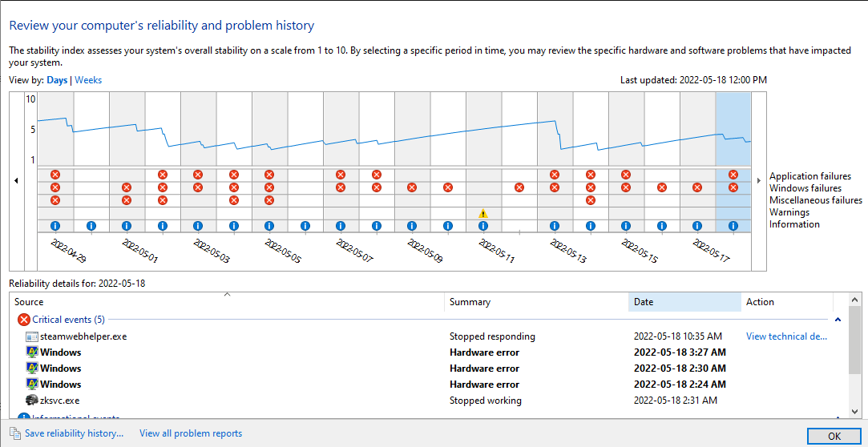Screen dimensions: 868x447
Task: Click application failure icon for 2022-05-02
Action: (x=162, y=175)
